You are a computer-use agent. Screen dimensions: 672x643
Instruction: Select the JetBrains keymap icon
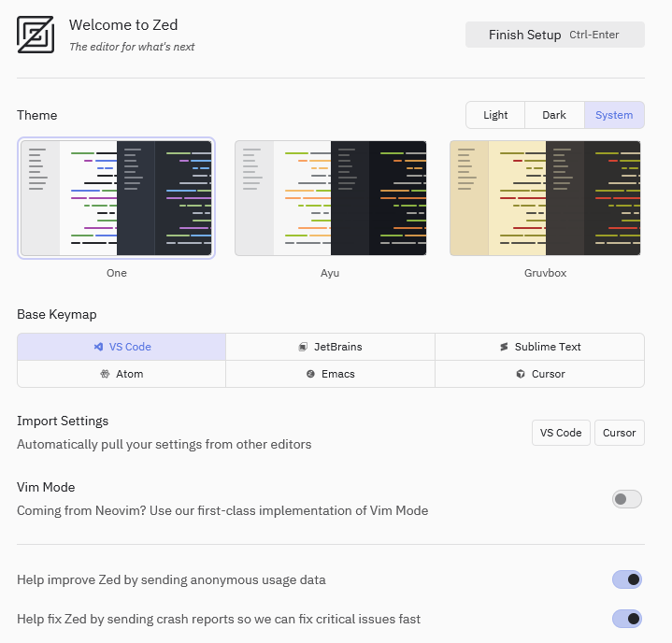(303, 347)
